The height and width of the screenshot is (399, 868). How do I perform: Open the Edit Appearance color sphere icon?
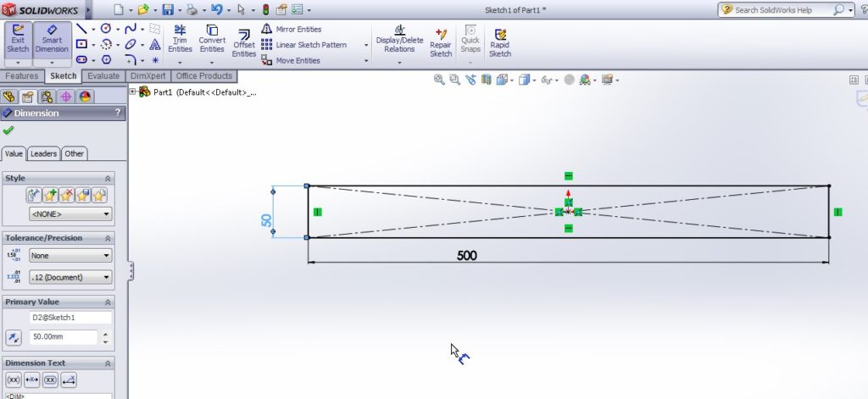click(x=585, y=80)
